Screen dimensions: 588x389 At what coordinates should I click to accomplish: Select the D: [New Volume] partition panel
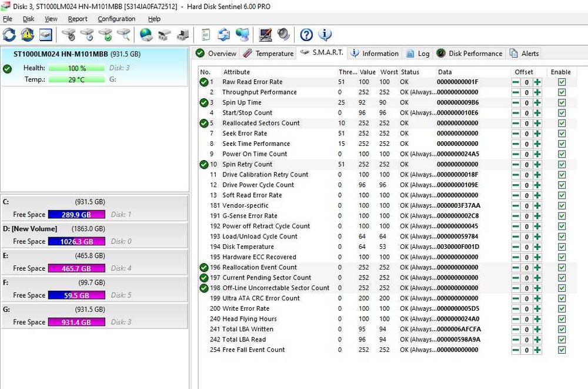coord(95,235)
